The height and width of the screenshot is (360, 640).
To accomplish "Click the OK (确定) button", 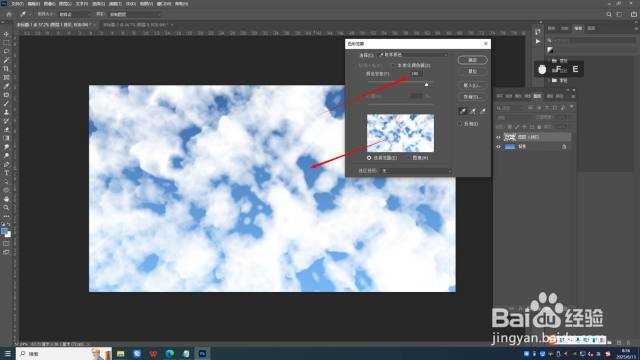I will pyautogui.click(x=473, y=60).
